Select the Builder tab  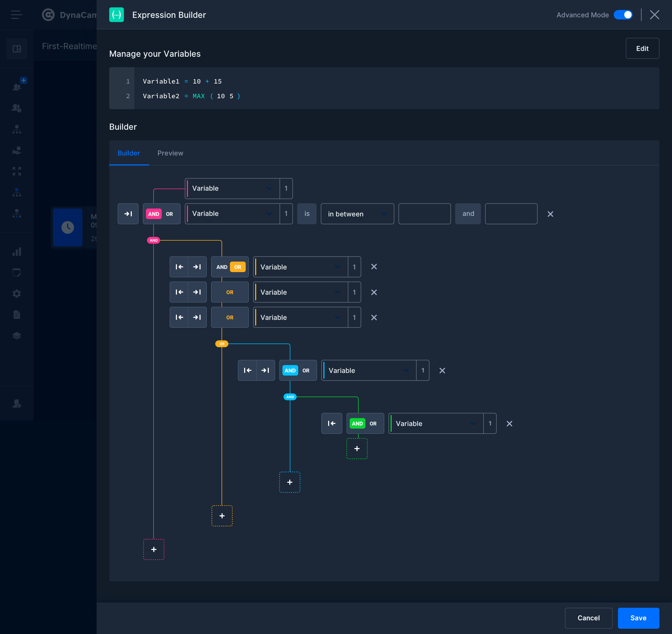128,153
